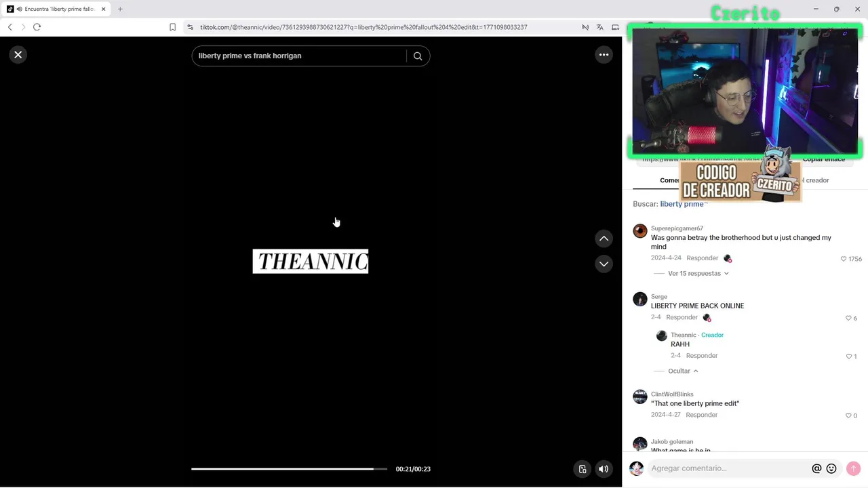Select the Encuentra liberty prime tab
Viewport: 868px width, 488px height.
point(57,9)
